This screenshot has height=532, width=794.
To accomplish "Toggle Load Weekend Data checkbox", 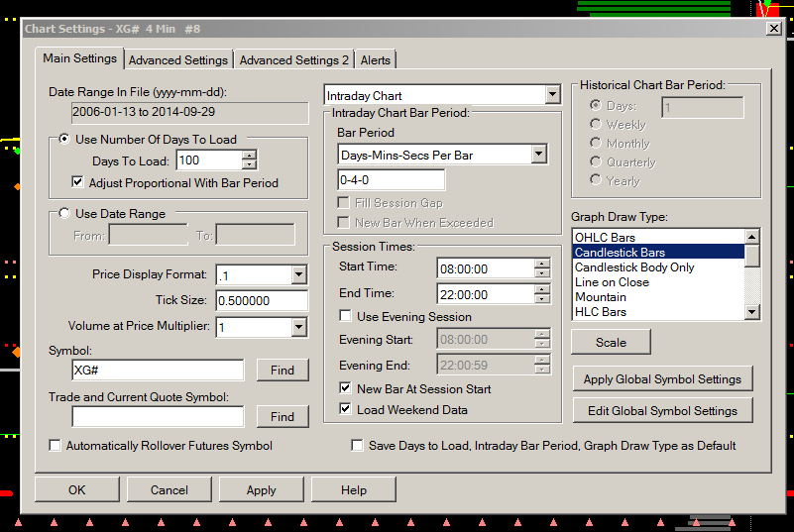I will tap(345, 409).
